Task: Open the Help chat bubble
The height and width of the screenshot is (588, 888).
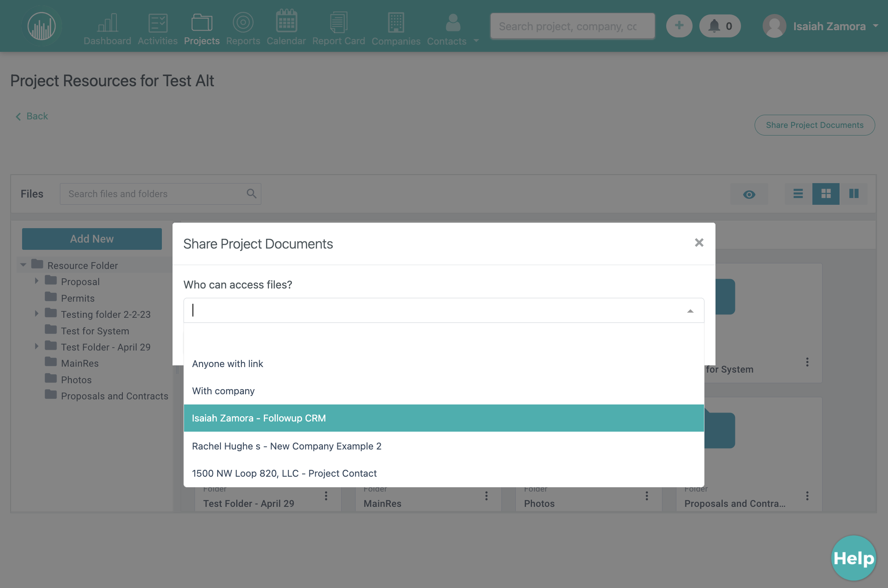Action: pyautogui.click(x=854, y=558)
